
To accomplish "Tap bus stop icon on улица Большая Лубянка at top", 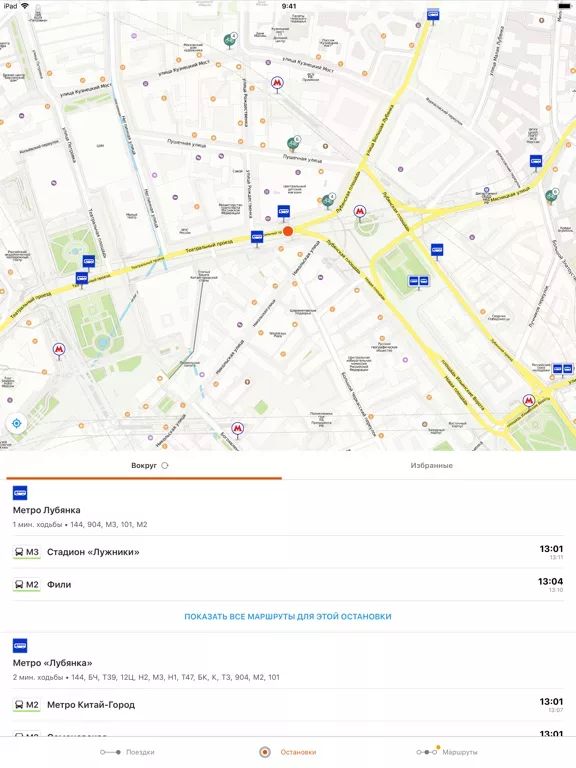I will point(433,15).
